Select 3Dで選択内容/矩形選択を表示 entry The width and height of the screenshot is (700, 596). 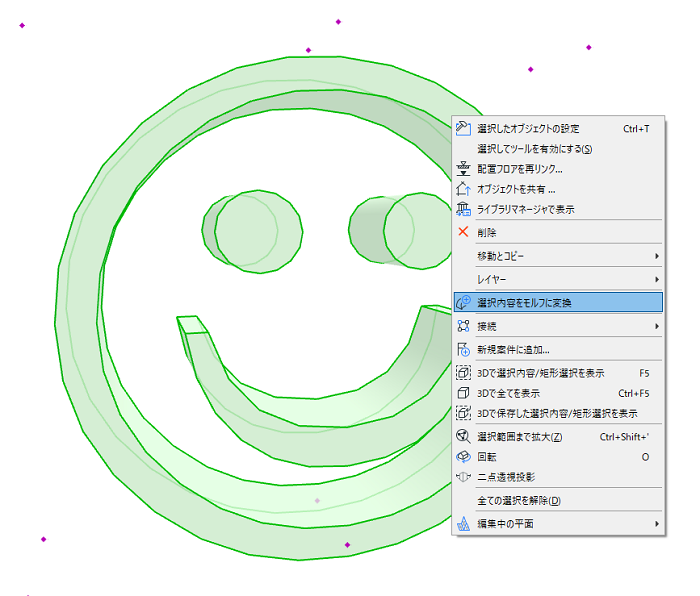click(558, 373)
